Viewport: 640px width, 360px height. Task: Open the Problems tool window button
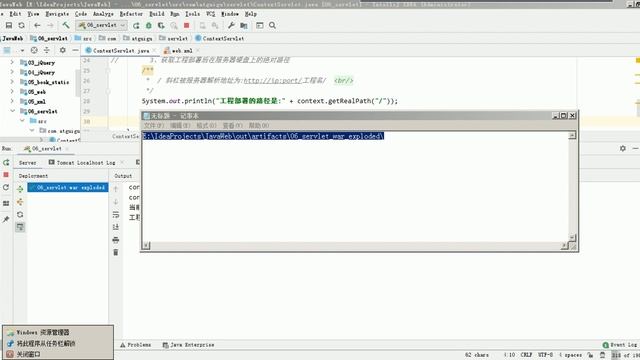pos(136,345)
